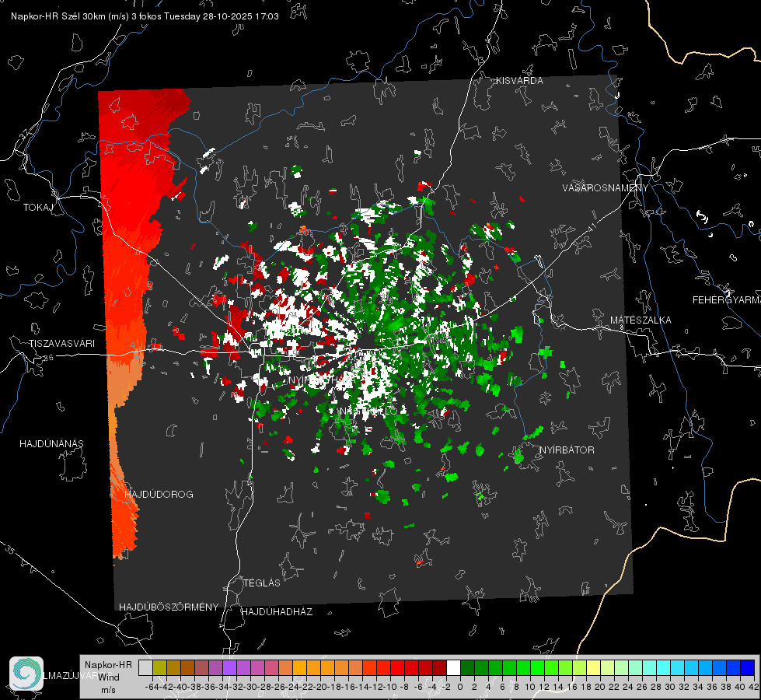
Task: Pick the gray swatch at legend's left end
Action: (145, 667)
